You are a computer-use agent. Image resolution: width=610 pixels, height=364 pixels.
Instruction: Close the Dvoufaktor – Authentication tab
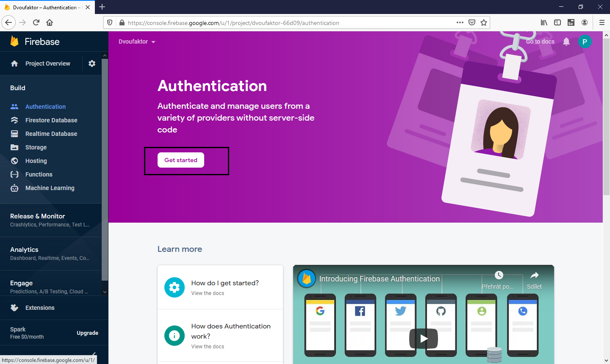(x=88, y=7)
